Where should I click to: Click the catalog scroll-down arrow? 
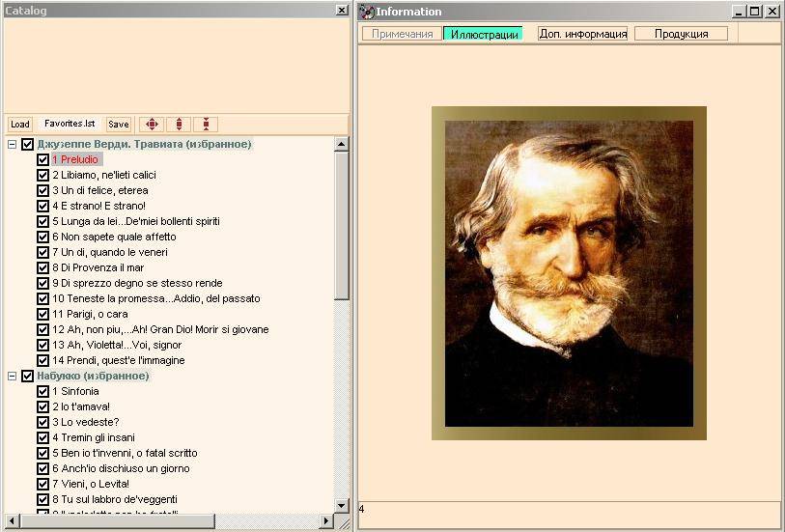tap(342, 506)
